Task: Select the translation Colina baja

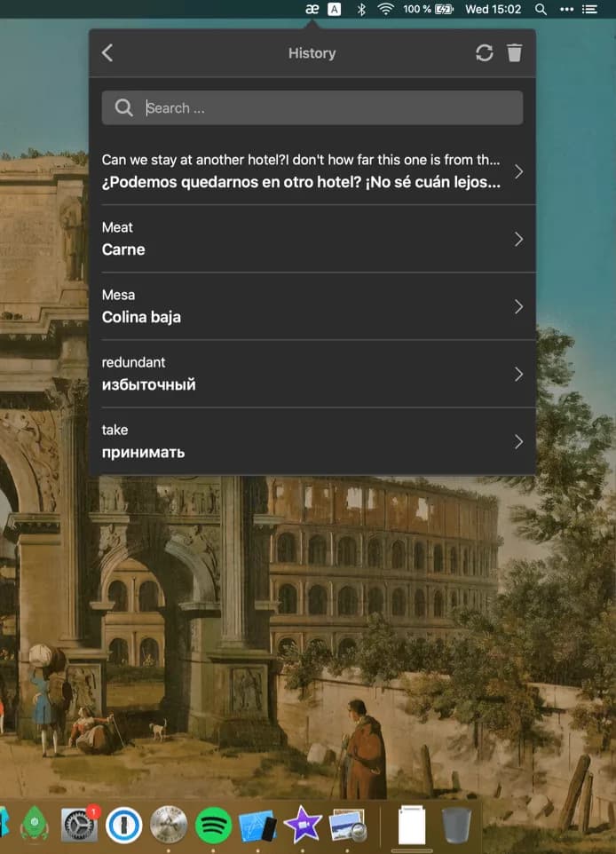Action: [x=141, y=317]
